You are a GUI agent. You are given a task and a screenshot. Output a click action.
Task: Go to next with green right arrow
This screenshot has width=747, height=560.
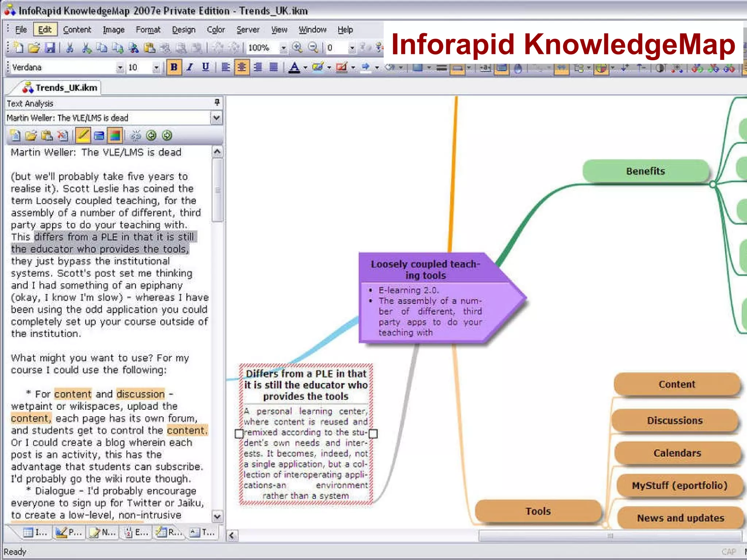167,136
